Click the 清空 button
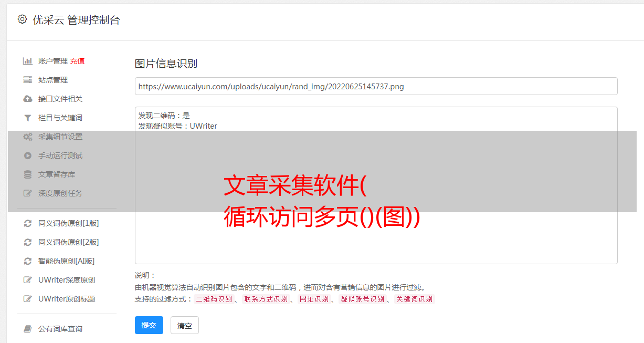The width and height of the screenshot is (644, 343). click(x=185, y=325)
